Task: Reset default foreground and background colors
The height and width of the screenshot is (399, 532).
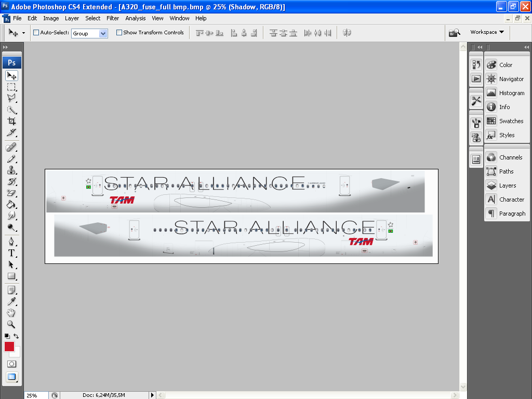Action: (7, 336)
